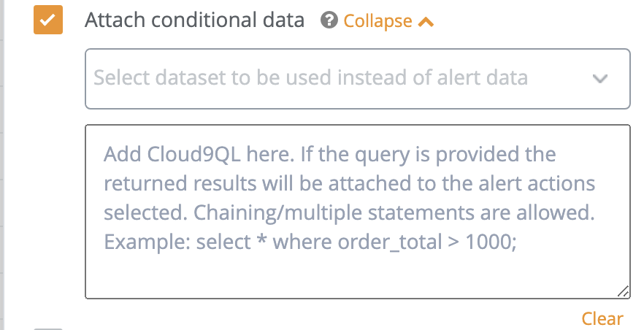Click the 'returned results' placeholder line

point(349,184)
